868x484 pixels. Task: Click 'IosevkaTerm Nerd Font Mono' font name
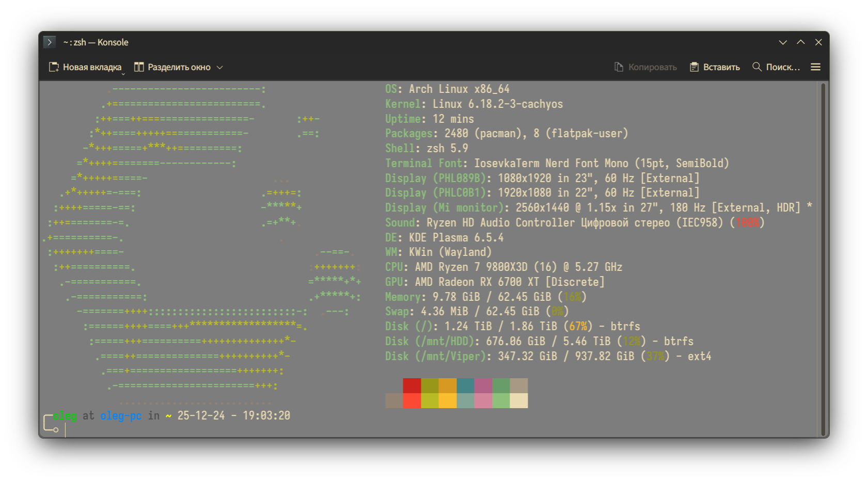click(551, 164)
